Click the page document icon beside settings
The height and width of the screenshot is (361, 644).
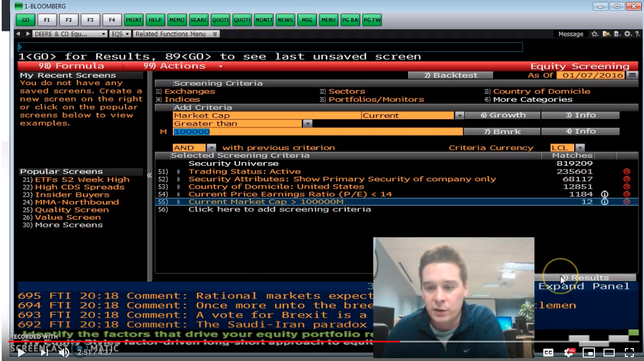pyautogui.click(x=617, y=34)
